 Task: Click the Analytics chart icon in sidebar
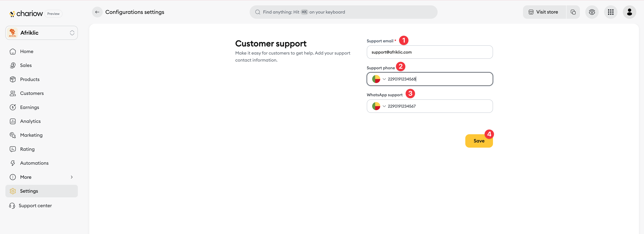13,121
